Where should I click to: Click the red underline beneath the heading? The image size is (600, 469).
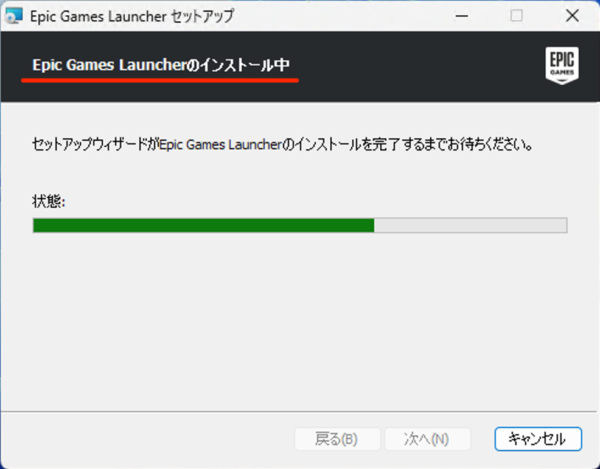pyautogui.click(x=160, y=80)
